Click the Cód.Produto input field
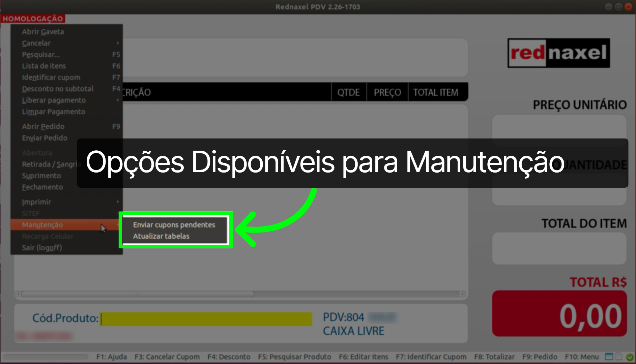636x364 pixels. tap(206, 318)
